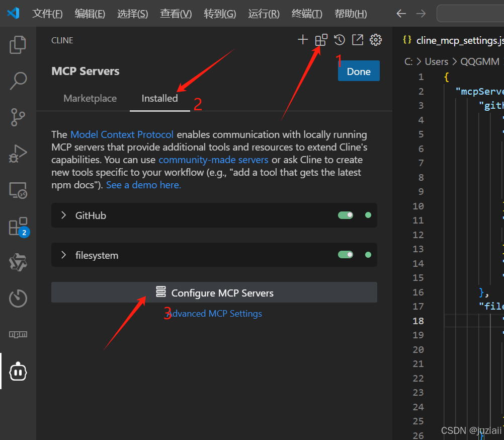Image resolution: width=504 pixels, height=440 pixels.
Task: Switch to the Marketplace tab
Action: tap(90, 99)
